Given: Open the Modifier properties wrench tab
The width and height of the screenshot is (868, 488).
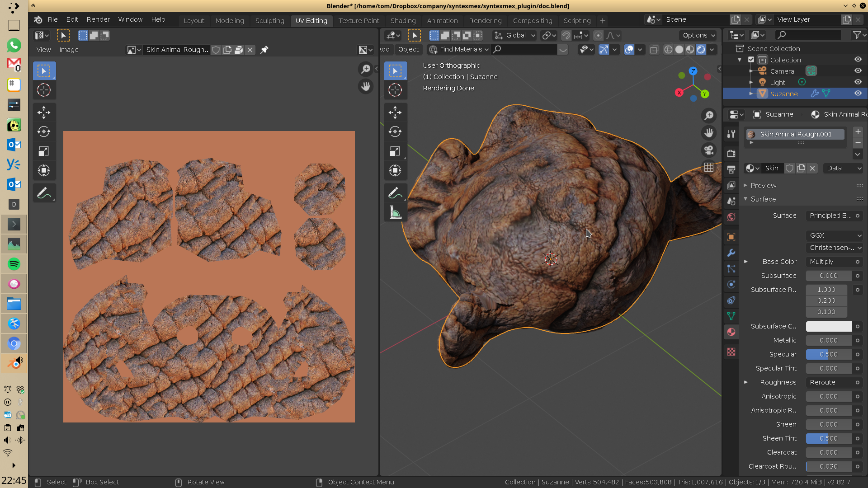Looking at the screenshot, I should click(731, 253).
